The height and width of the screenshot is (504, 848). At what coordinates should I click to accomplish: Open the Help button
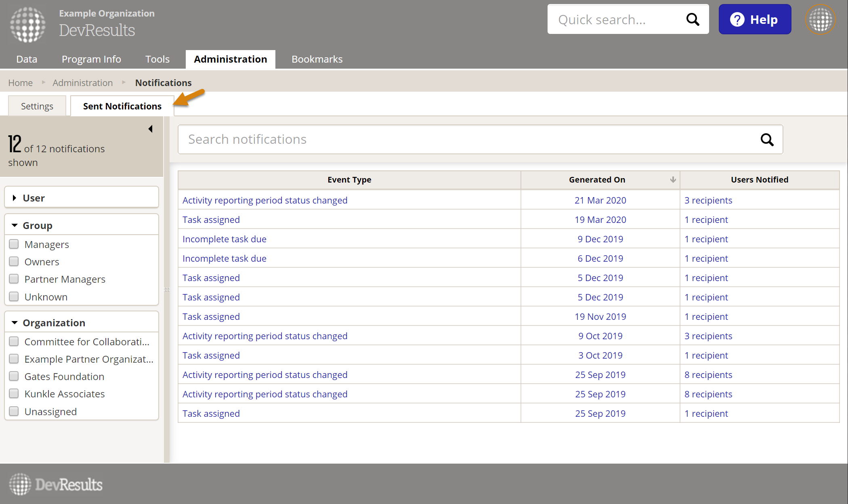(754, 19)
